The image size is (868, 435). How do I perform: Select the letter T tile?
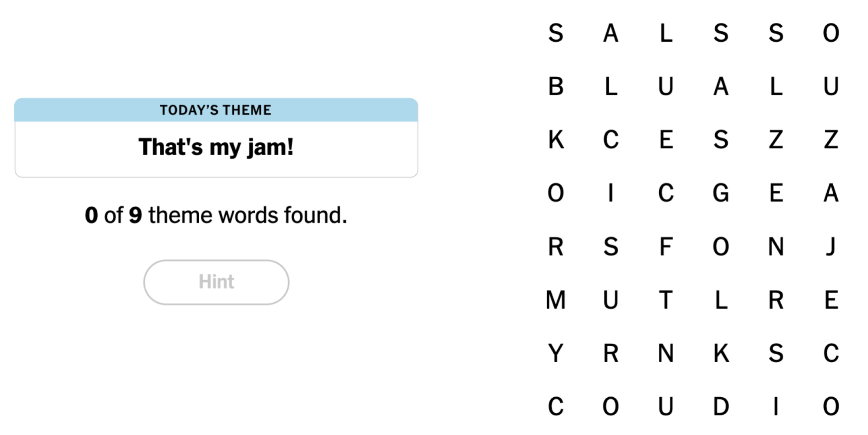click(x=666, y=300)
